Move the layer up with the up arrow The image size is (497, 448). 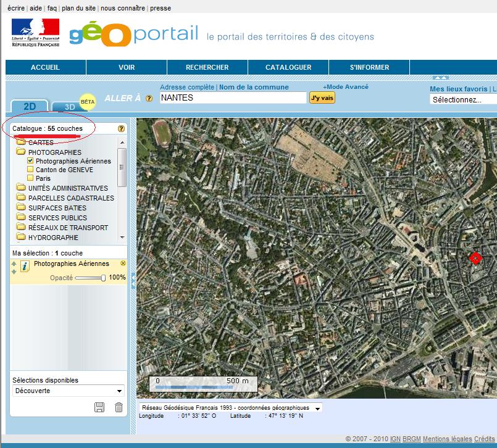[14, 263]
